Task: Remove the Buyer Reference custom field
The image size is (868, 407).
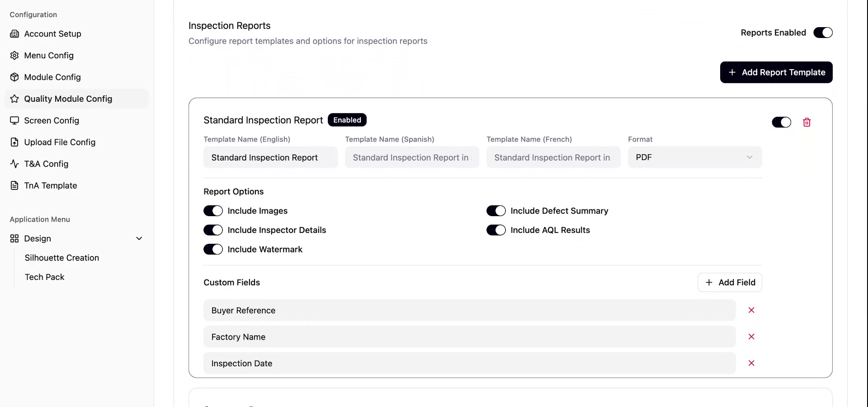Action: (751, 310)
